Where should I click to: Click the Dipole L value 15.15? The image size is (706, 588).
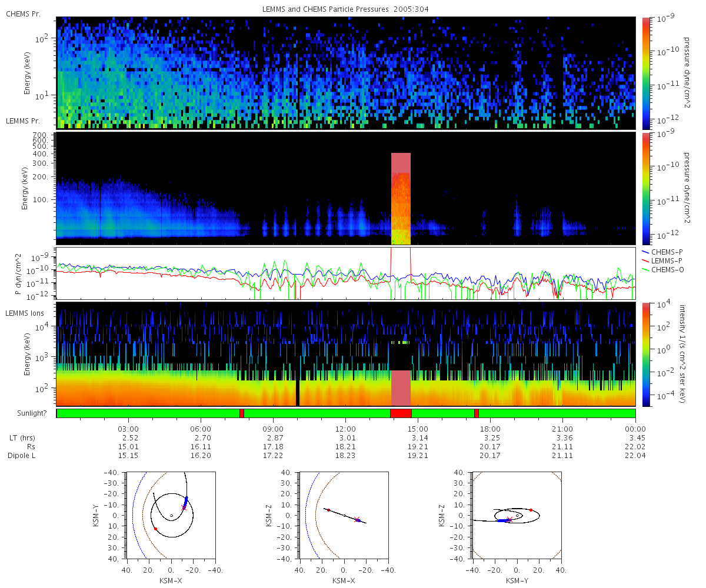click(128, 456)
